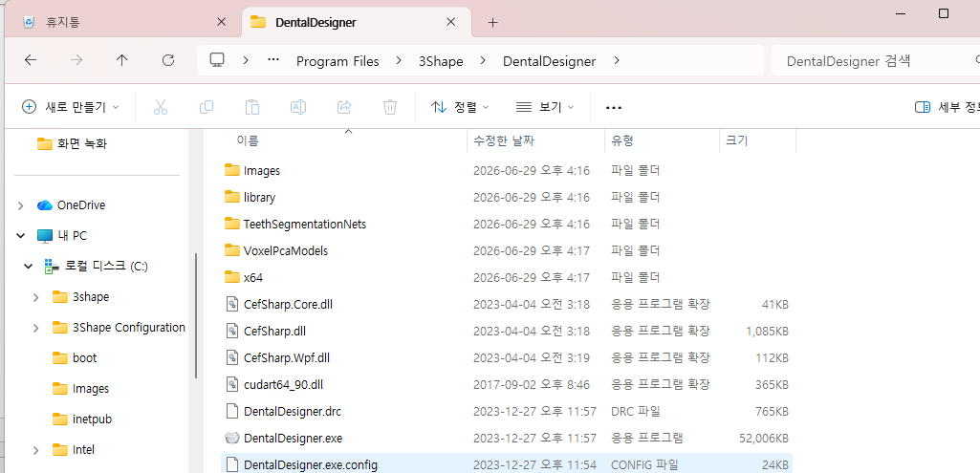Click the cudart64_90.dll file icon
The height and width of the screenshot is (473, 980).
coord(232,383)
